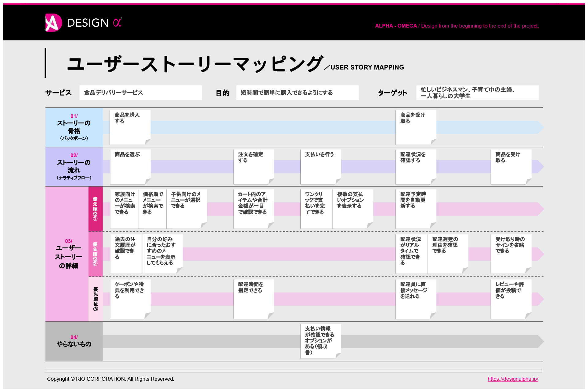Click the ALPHA - OMEGA tagline text

457,26
